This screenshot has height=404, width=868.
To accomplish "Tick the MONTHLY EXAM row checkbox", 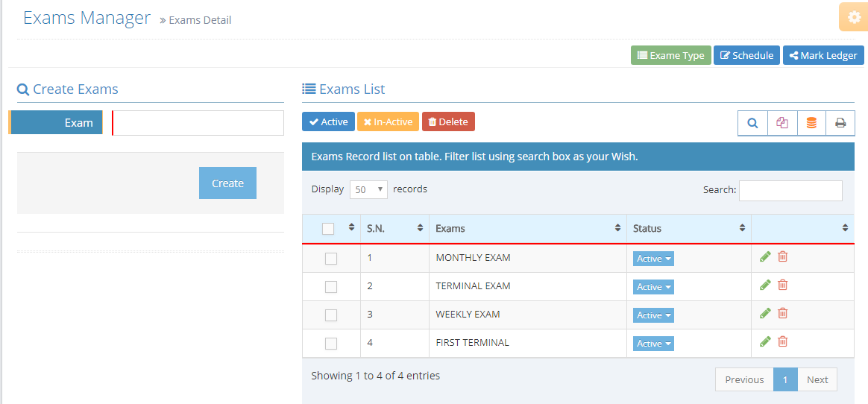I will (x=331, y=259).
